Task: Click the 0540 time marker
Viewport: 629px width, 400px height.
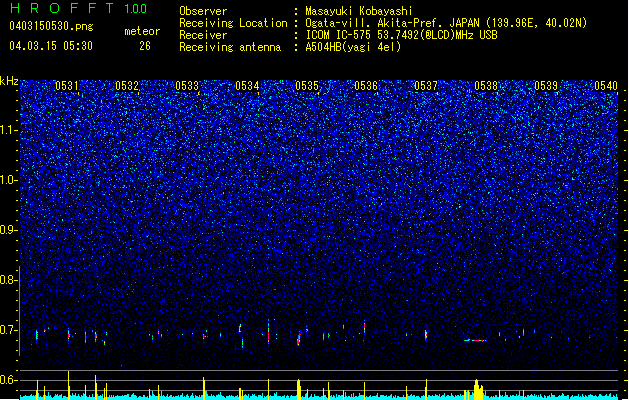Action: click(x=606, y=86)
